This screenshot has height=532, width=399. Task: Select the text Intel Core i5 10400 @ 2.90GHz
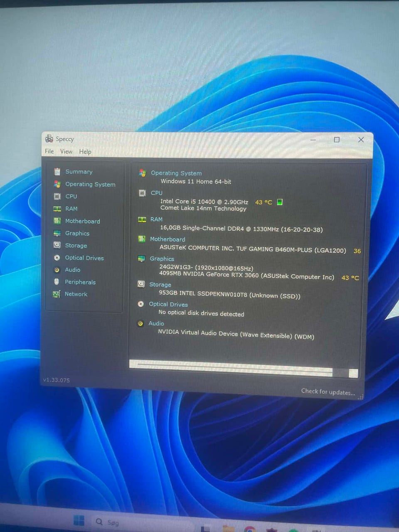click(x=204, y=202)
